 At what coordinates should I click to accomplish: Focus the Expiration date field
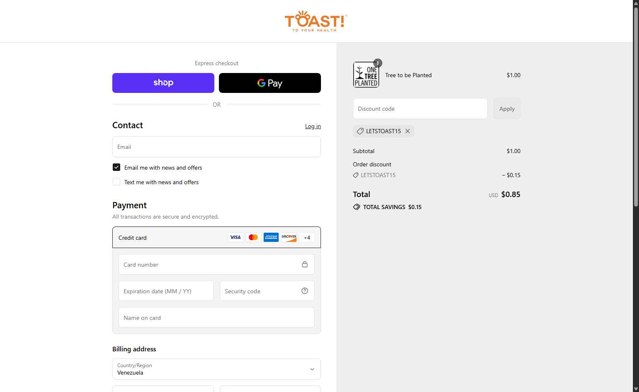(166, 291)
